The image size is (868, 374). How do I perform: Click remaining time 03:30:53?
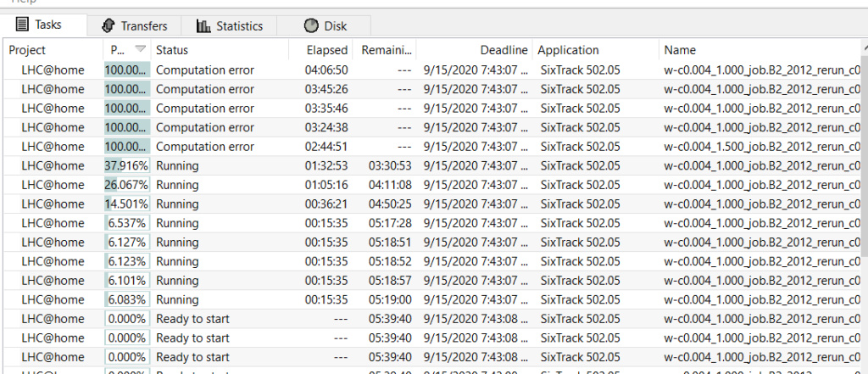tap(390, 165)
